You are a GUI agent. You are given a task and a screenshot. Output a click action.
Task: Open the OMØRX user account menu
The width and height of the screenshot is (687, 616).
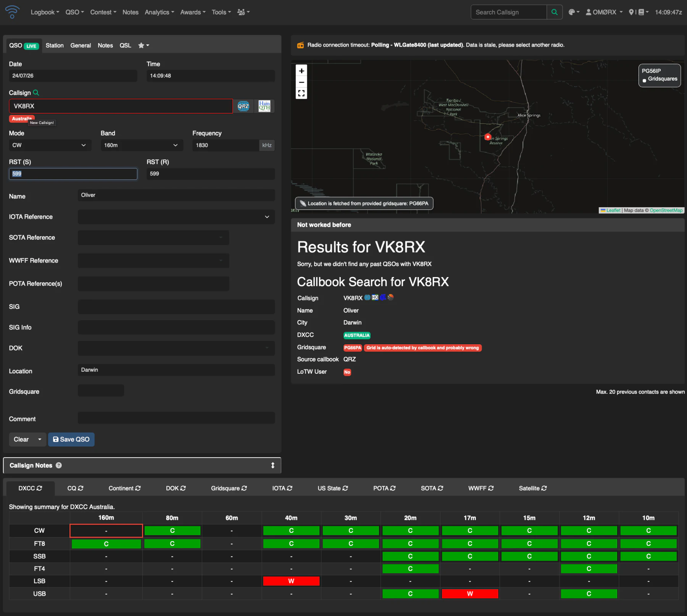604,12
